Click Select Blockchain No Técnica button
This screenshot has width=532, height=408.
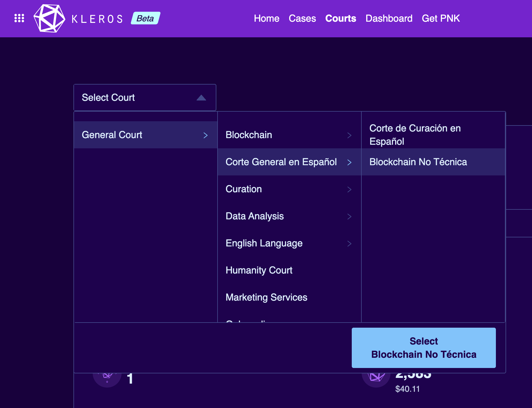[424, 348]
